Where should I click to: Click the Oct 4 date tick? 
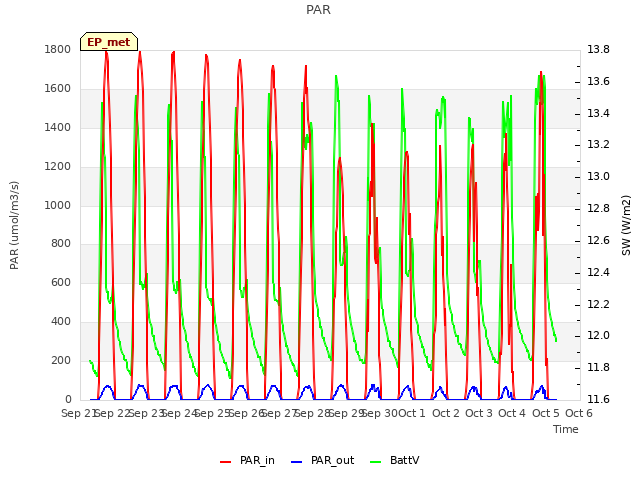pyautogui.click(x=512, y=413)
